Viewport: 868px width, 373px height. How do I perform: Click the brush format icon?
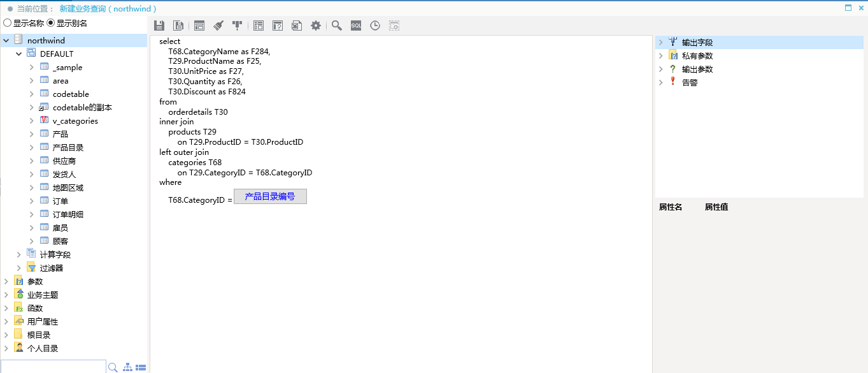click(218, 26)
